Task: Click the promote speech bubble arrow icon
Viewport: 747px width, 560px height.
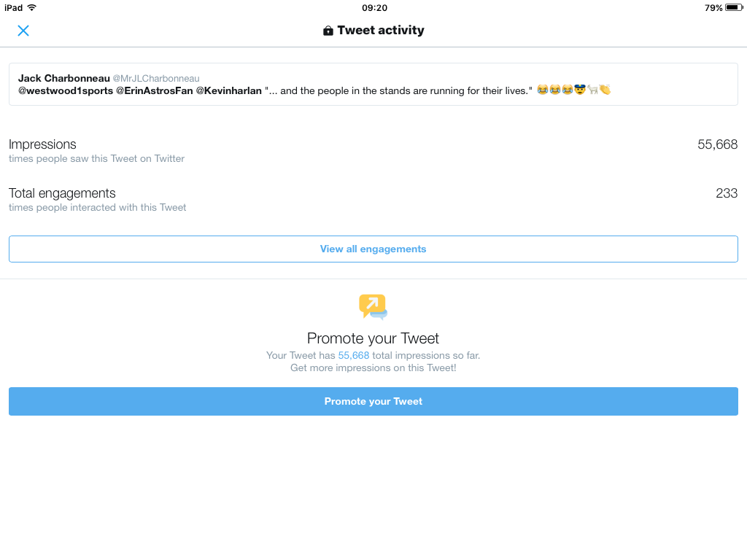Action: tap(373, 306)
